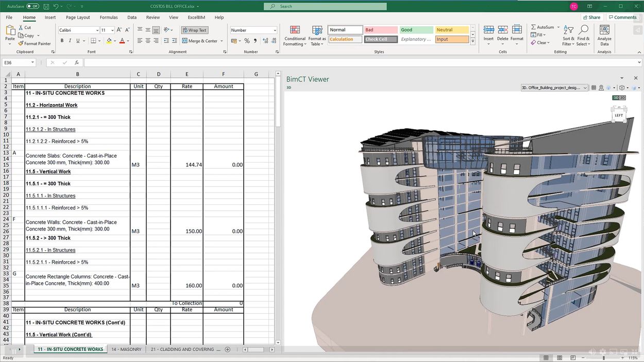Viewport: 644px width, 362px height.
Task: Click the LEFT face of the view cube
Action: 619,115
